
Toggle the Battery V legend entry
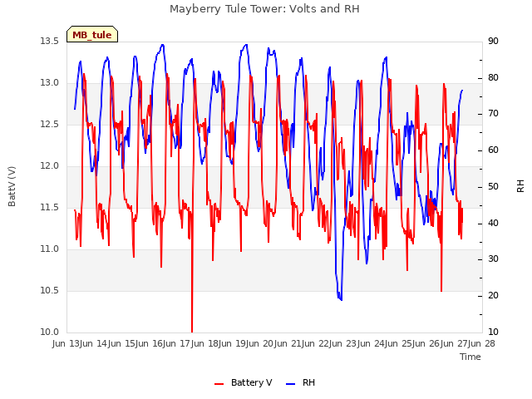(x=243, y=382)
